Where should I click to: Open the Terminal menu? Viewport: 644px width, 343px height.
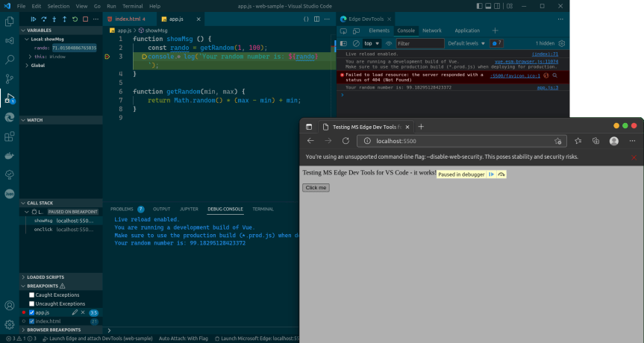[x=133, y=6]
